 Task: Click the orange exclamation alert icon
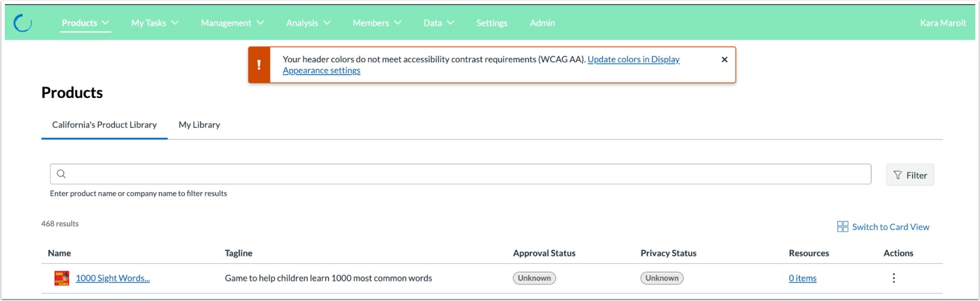pyautogui.click(x=259, y=65)
